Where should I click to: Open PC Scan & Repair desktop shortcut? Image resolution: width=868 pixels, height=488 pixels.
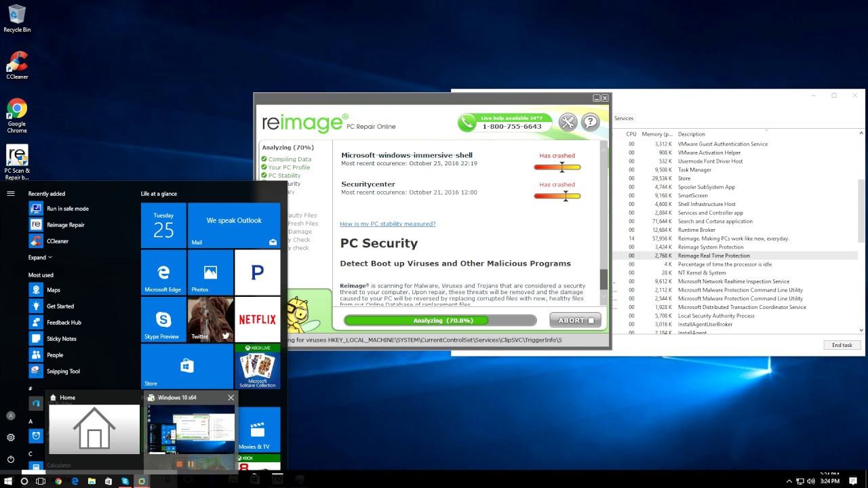pos(17,163)
